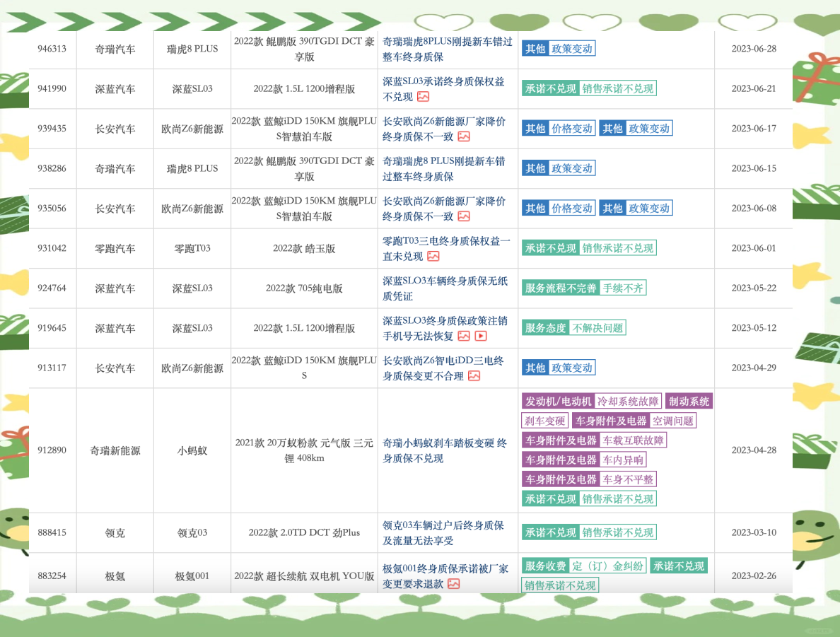
Task: Click 服务态度 不解决问题 tag
Action: click(573, 328)
